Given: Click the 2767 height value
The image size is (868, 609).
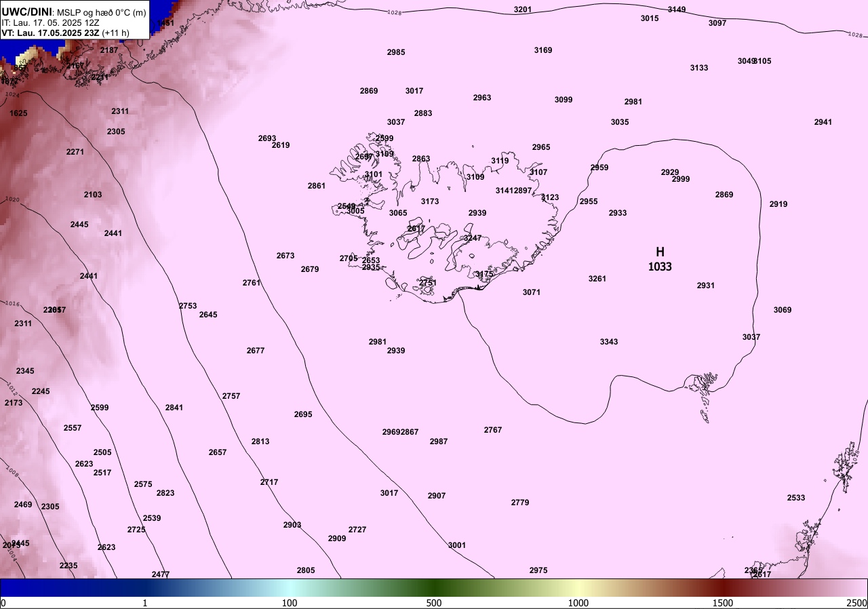Looking at the screenshot, I should click(x=493, y=430).
